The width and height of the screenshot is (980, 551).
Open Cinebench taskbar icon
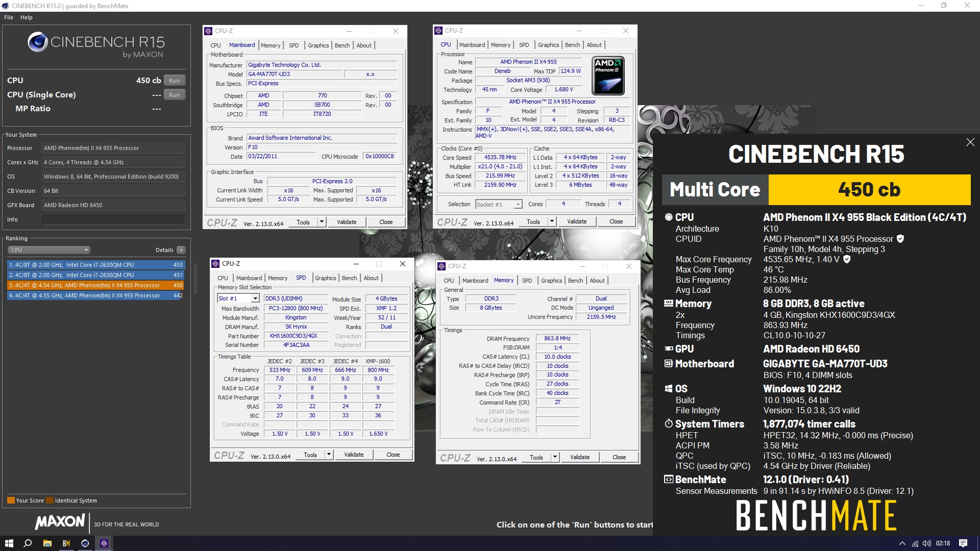tap(85, 543)
